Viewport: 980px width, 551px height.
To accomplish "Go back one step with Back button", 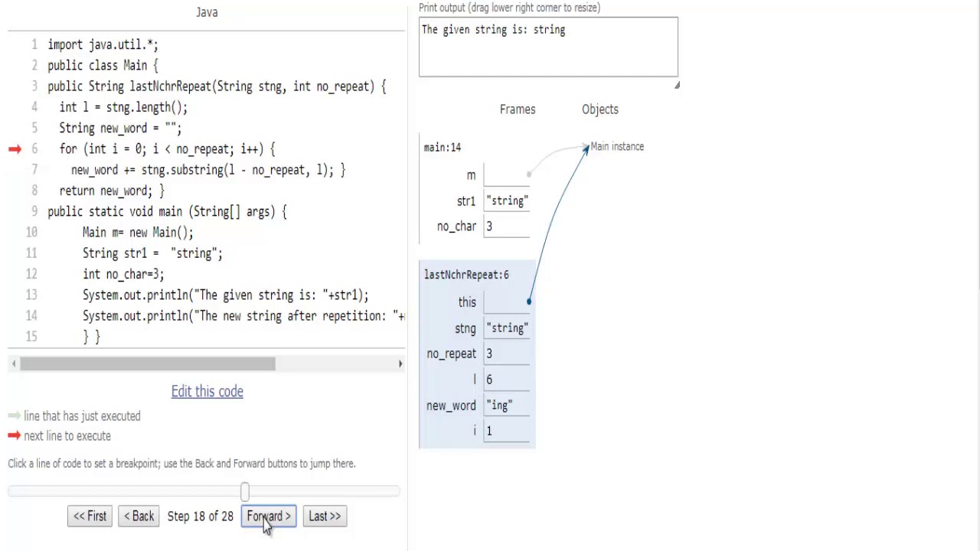I will pos(139,516).
